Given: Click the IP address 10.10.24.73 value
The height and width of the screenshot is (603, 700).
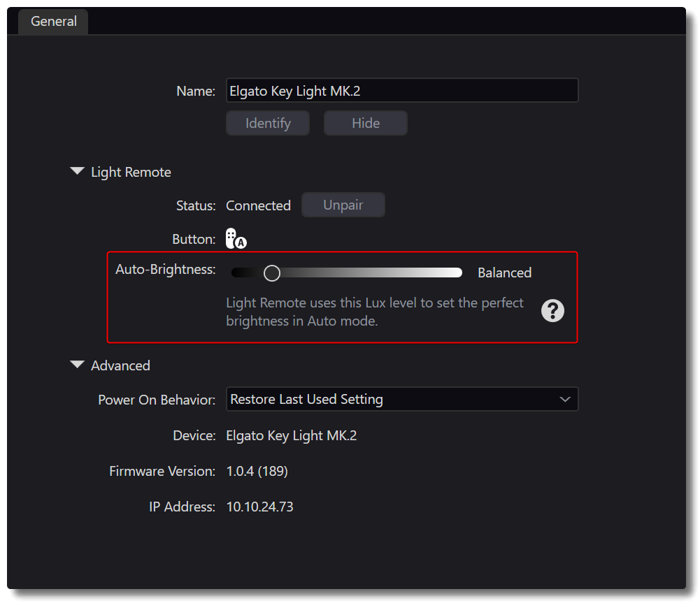Looking at the screenshot, I should (259, 507).
